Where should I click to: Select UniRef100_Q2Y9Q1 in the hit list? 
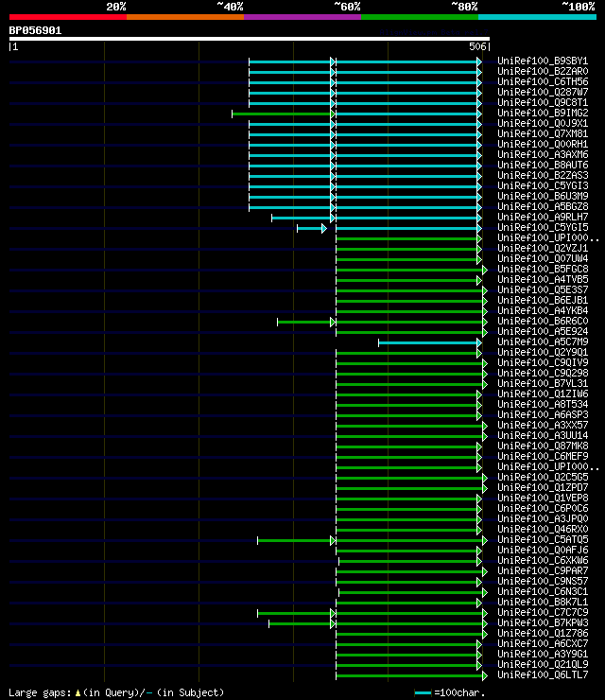coord(543,353)
